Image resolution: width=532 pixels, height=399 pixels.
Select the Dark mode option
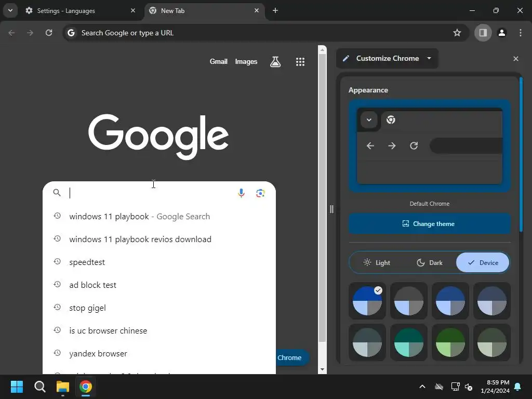[430, 262]
